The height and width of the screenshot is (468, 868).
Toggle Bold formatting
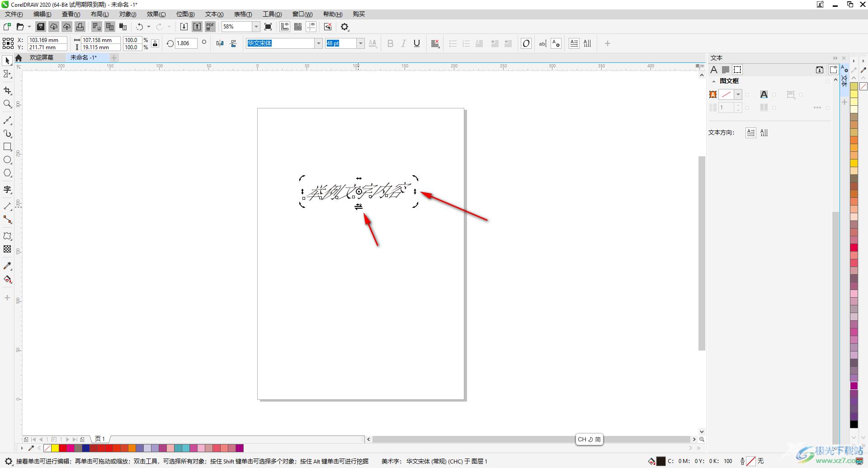(391, 43)
